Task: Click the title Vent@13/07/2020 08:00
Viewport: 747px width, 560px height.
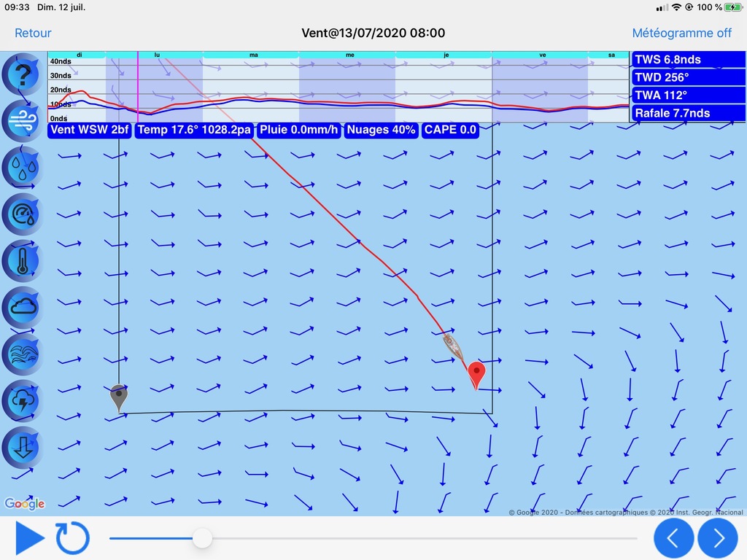Action: point(373,33)
